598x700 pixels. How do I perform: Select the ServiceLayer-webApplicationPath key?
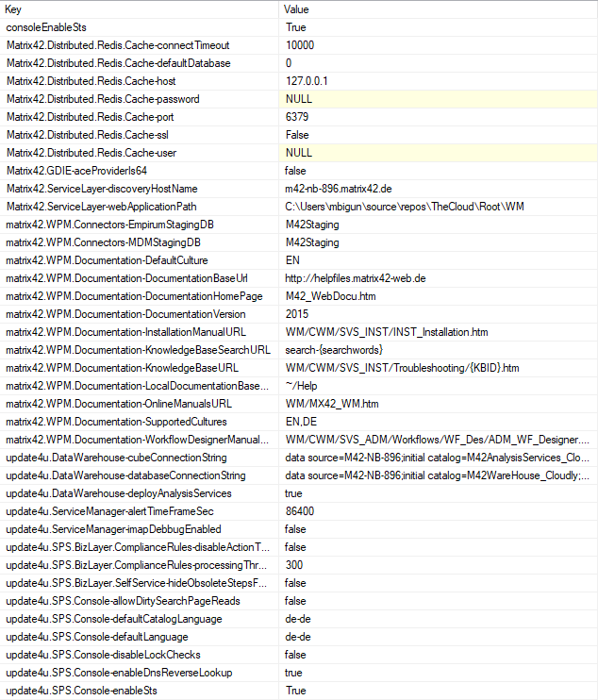140,207
